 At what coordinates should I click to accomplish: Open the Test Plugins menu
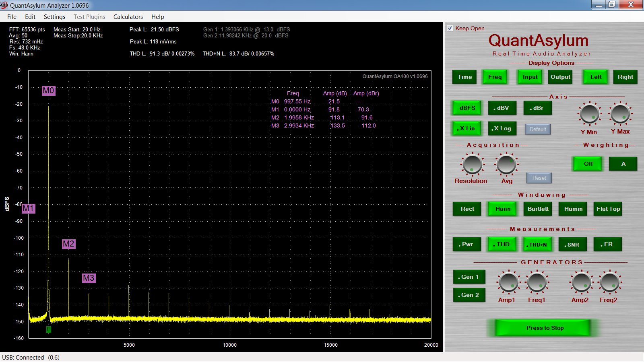pyautogui.click(x=89, y=16)
